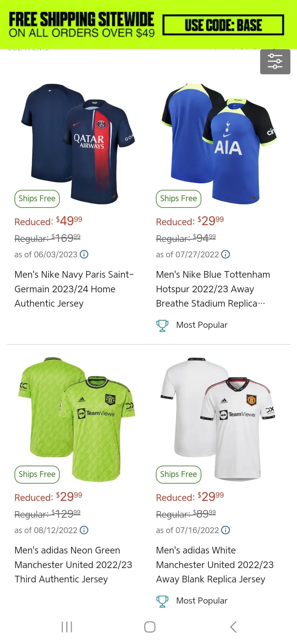Tap info icon beside 07/27/2022 date
The width and height of the screenshot is (297, 644).
click(x=226, y=254)
